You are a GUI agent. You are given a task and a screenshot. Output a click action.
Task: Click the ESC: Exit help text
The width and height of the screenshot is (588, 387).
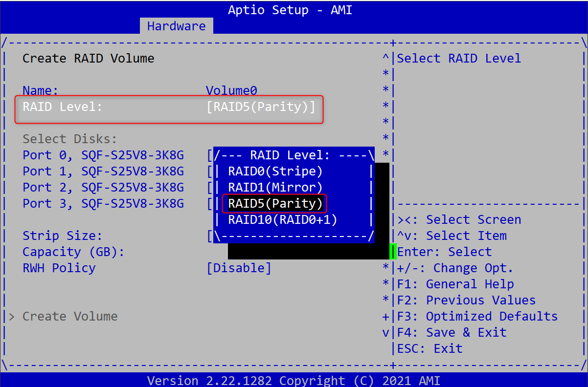click(430, 349)
